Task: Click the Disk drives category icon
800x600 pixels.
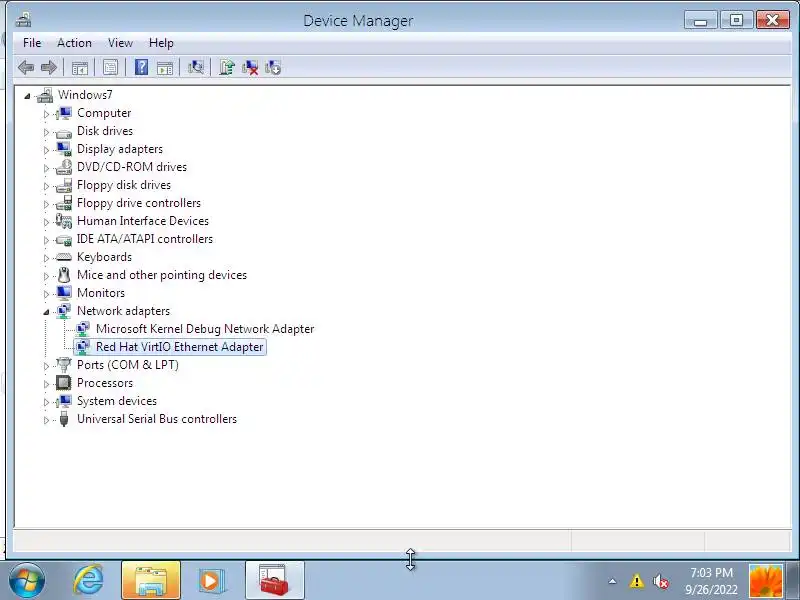Action: pos(64,132)
